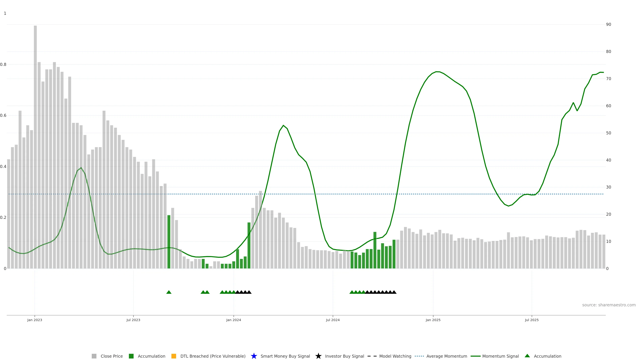644x362 pixels.
Task: Click the orange DTL Breached legend square
Action: tap(174, 356)
